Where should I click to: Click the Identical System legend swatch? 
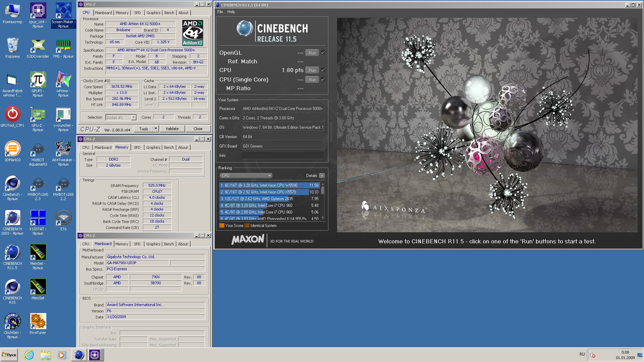(247, 226)
